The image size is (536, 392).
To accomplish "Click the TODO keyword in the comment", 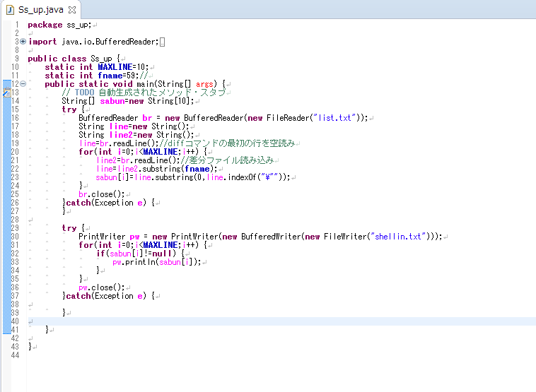I will coord(84,93).
